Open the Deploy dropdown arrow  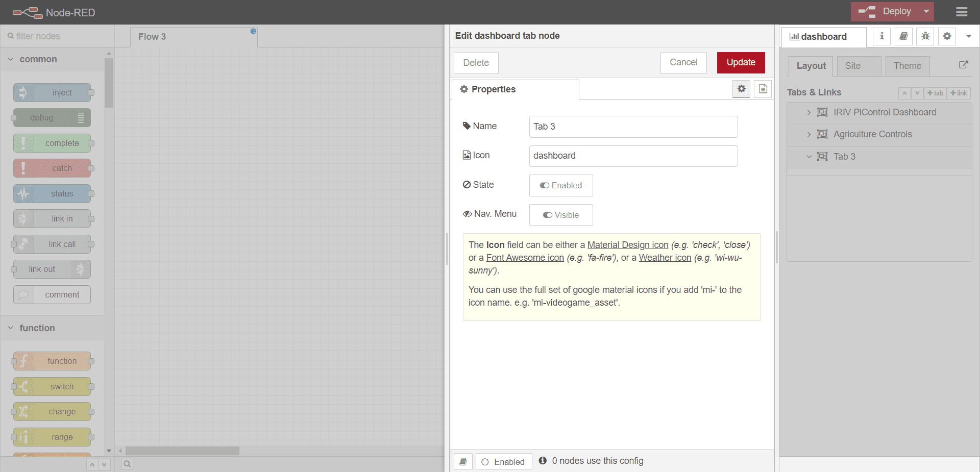(x=926, y=11)
